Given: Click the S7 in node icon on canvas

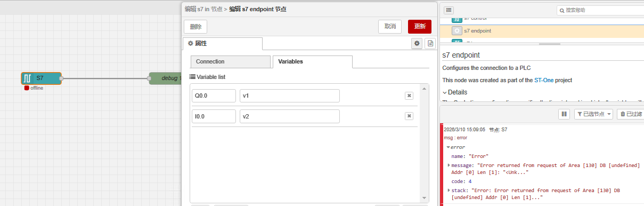Looking at the screenshot, I should pos(27,78).
